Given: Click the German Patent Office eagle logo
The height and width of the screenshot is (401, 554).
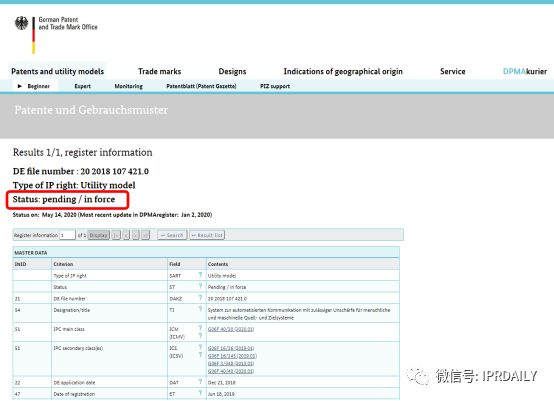Looking at the screenshot, I should (x=22, y=23).
